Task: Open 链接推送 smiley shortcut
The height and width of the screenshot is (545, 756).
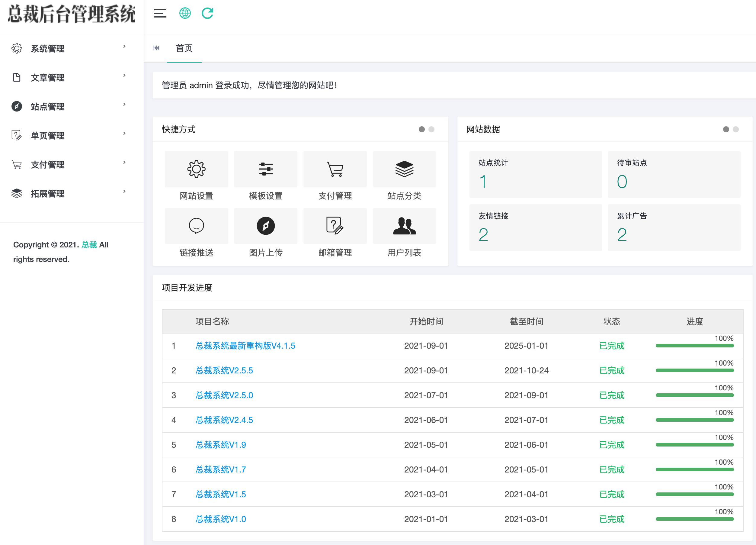Action: tap(196, 226)
